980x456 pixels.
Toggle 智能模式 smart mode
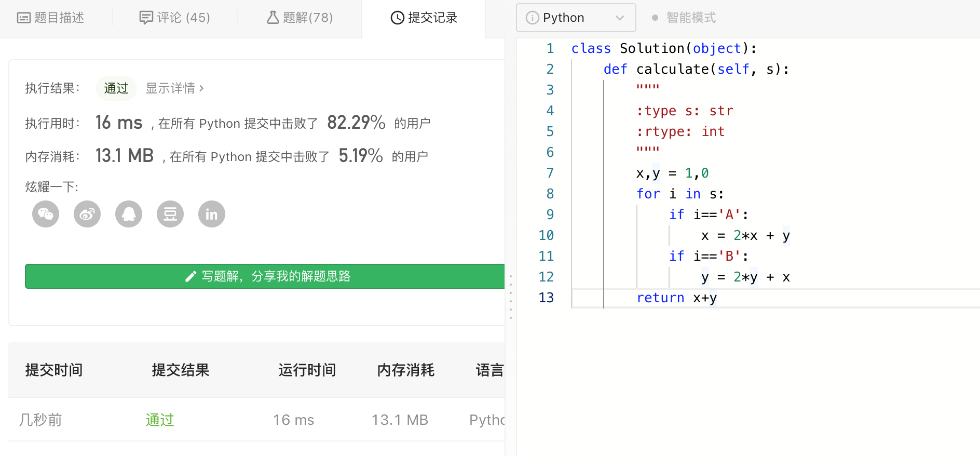(684, 18)
